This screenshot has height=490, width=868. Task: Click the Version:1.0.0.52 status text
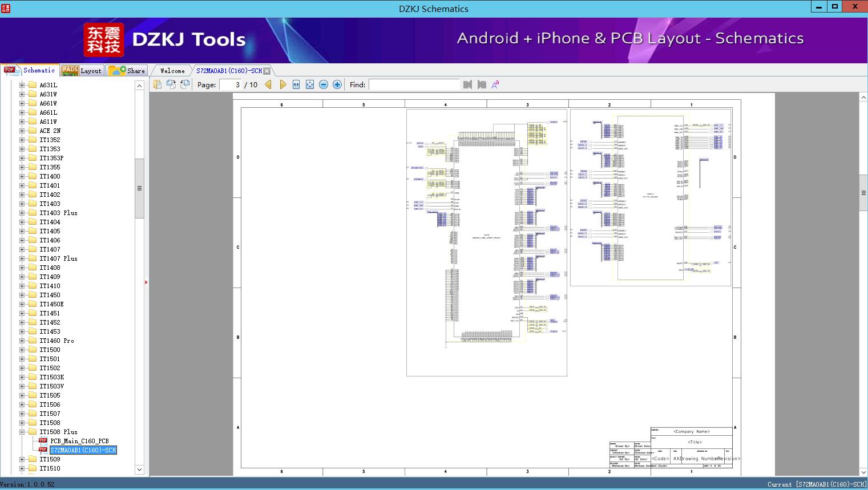(x=27, y=484)
